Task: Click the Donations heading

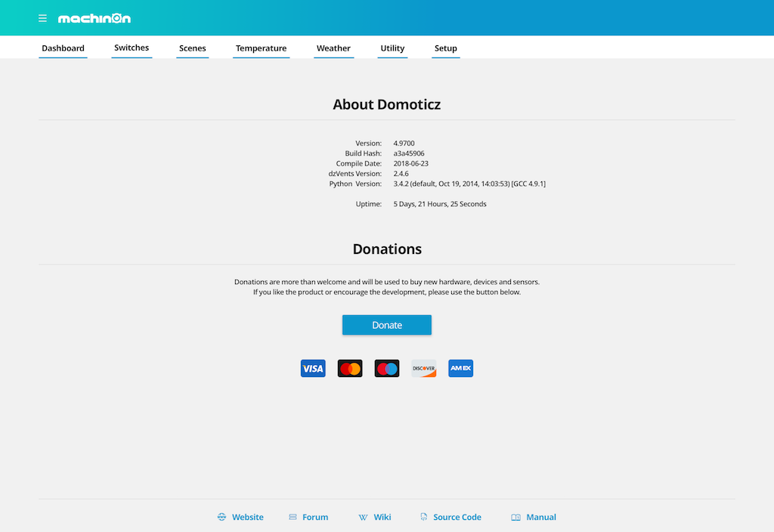Action: click(387, 249)
